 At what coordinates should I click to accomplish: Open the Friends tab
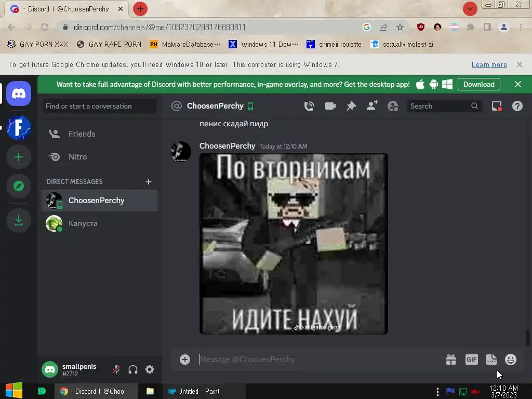click(100, 134)
